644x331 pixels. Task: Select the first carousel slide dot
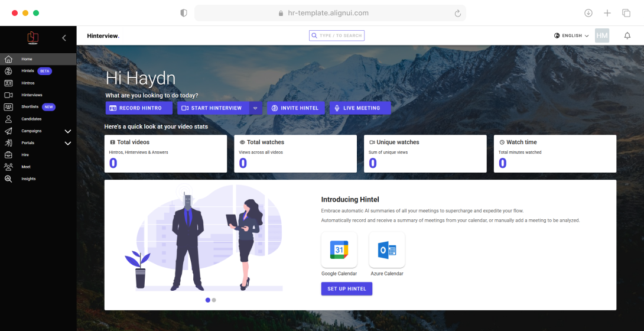pyautogui.click(x=207, y=300)
